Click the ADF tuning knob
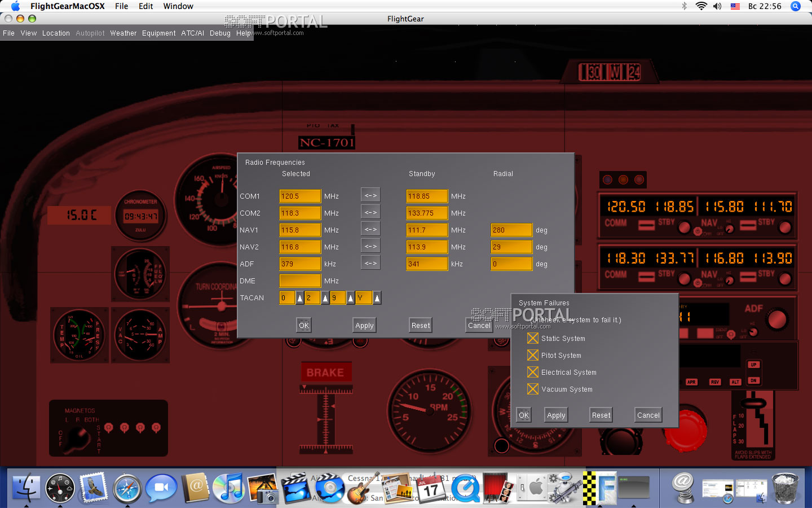This screenshot has height=508, width=812. (x=777, y=319)
